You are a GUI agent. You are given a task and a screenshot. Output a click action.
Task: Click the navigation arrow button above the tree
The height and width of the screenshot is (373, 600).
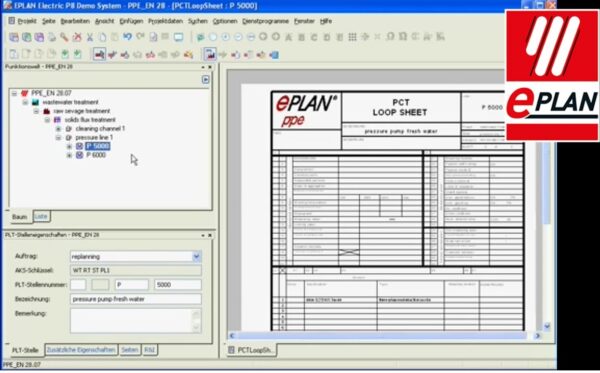pyautogui.click(x=205, y=79)
